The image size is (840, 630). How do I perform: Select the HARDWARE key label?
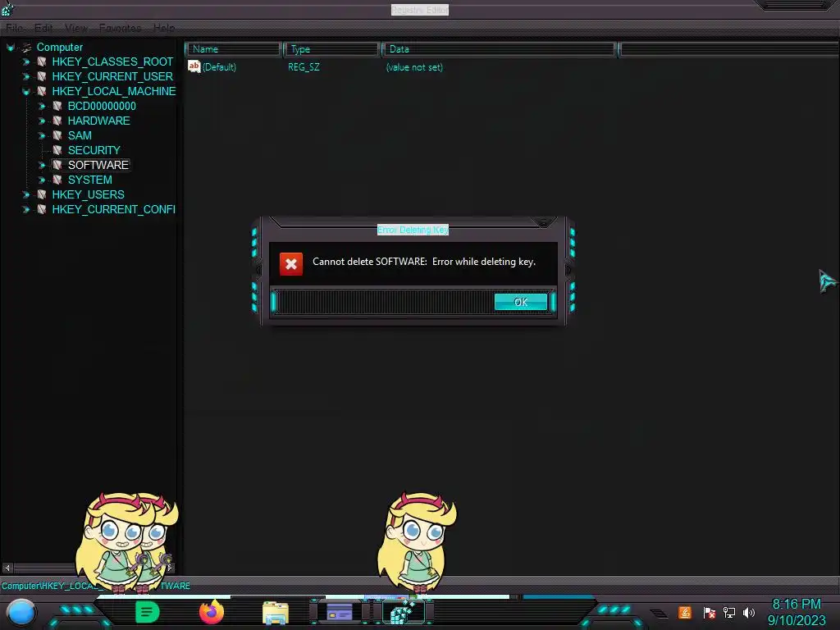pyautogui.click(x=99, y=121)
